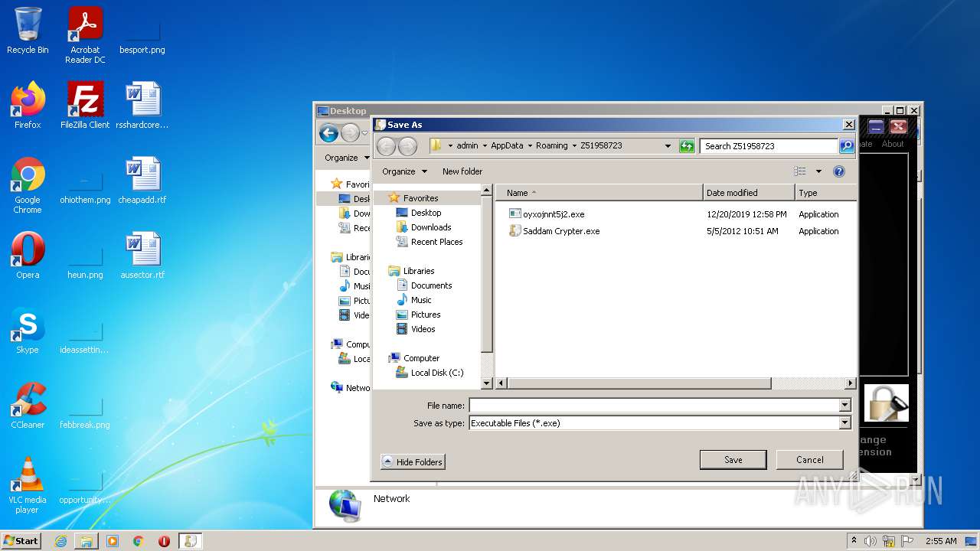Open the FileZilla Client desktop shortcut
Screen dimensions: 980x551
tap(85, 105)
